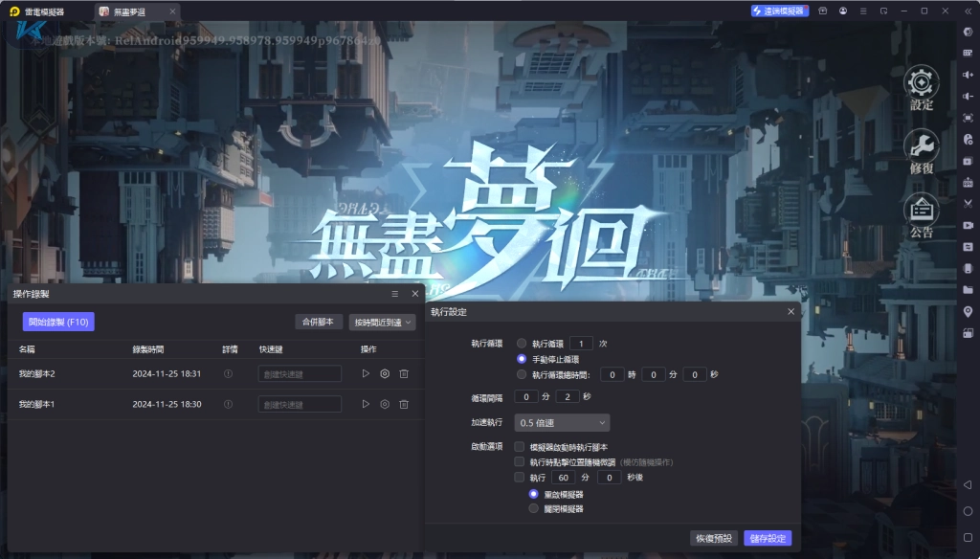Viewport: 980px width, 559px height.
Task: Click the date 2024-11-25 18:31
Action: pyautogui.click(x=167, y=374)
